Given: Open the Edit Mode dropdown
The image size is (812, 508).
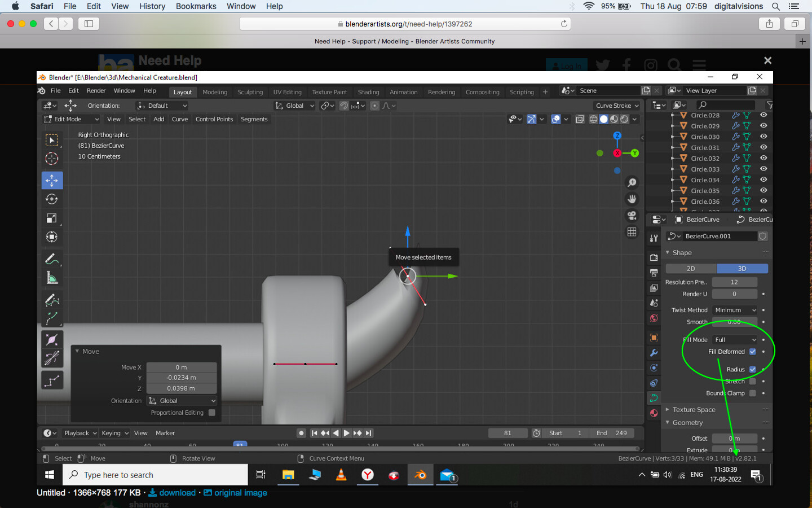Looking at the screenshot, I should [x=72, y=119].
